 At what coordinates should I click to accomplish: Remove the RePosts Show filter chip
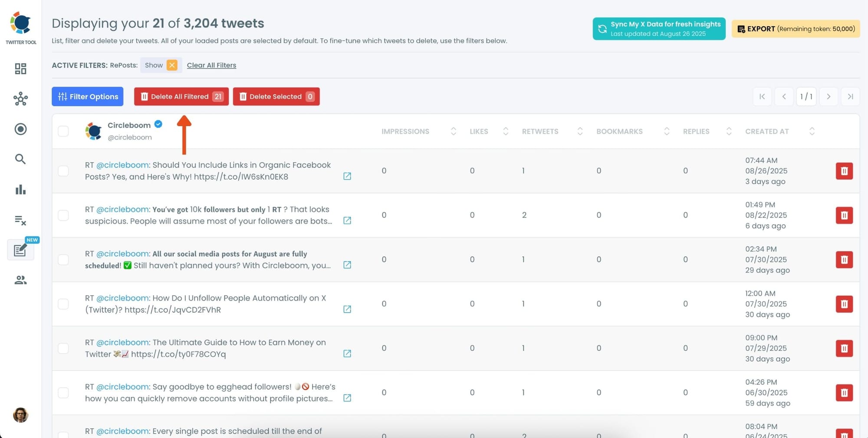tap(172, 65)
